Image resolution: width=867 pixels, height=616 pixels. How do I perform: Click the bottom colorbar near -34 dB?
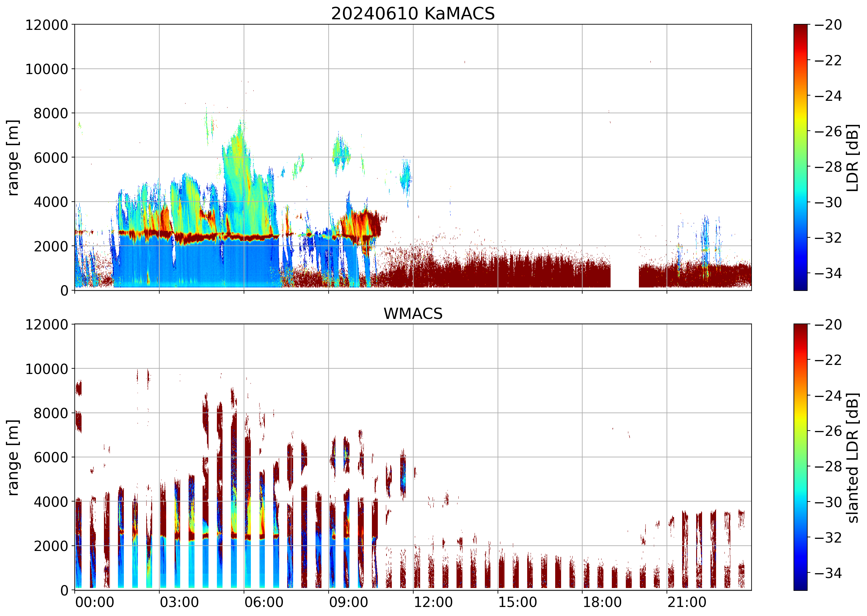[800, 573]
